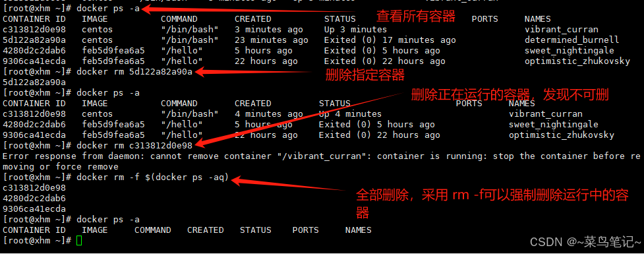
Task: Click the 'docker rm -f $(docker ps -aq)' command
Action: tap(153, 177)
